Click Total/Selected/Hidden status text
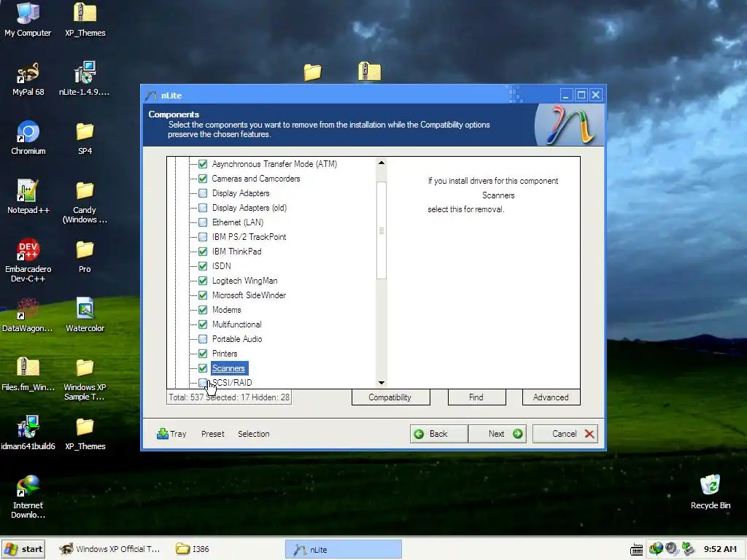This screenshot has height=560, width=747. pyautogui.click(x=229, y=397)
